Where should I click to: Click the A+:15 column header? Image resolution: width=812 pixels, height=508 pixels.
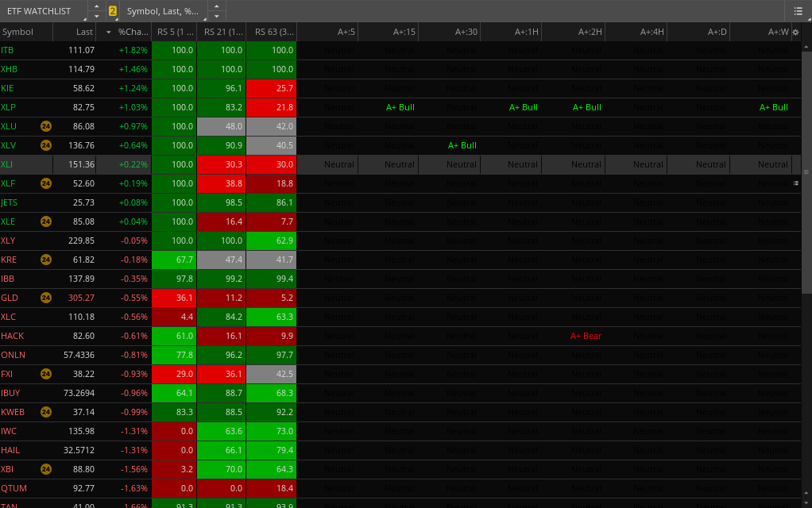pyautogui.click(x=388, y=32)
